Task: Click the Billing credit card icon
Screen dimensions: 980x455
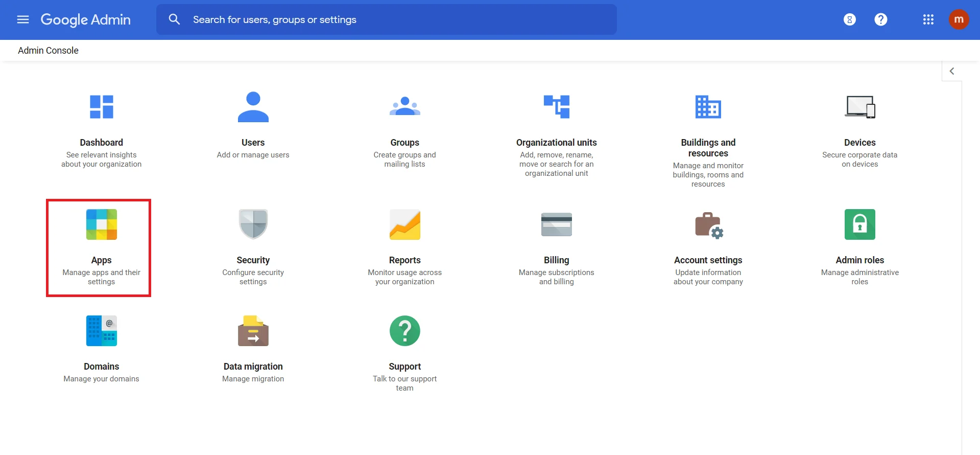Action: coord(556,224)
